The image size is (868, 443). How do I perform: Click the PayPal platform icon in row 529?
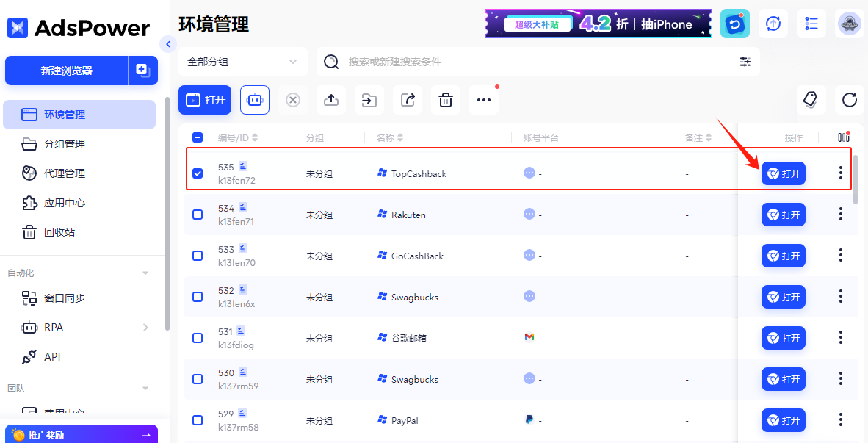pos(529,419)
